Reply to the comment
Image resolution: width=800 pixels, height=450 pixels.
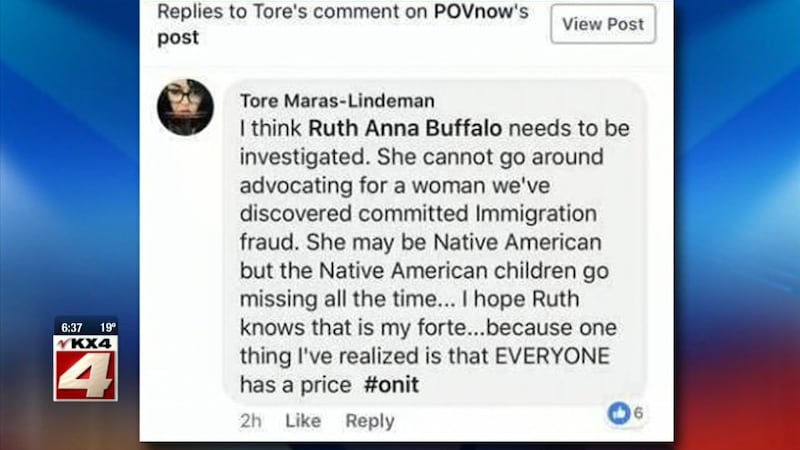pos(370,421)
